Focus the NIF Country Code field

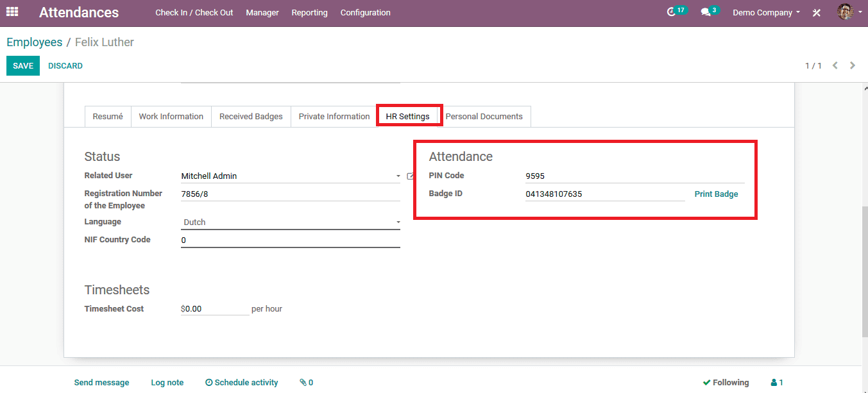291,240
